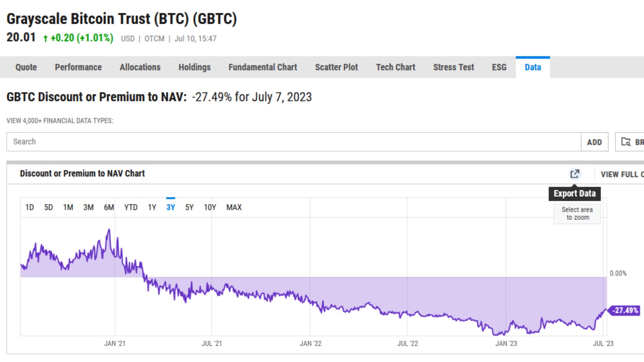Screen dimensions: 644x362
Task: Click the Grayscale Bitcoin Trust title
Action: [122, 19]
